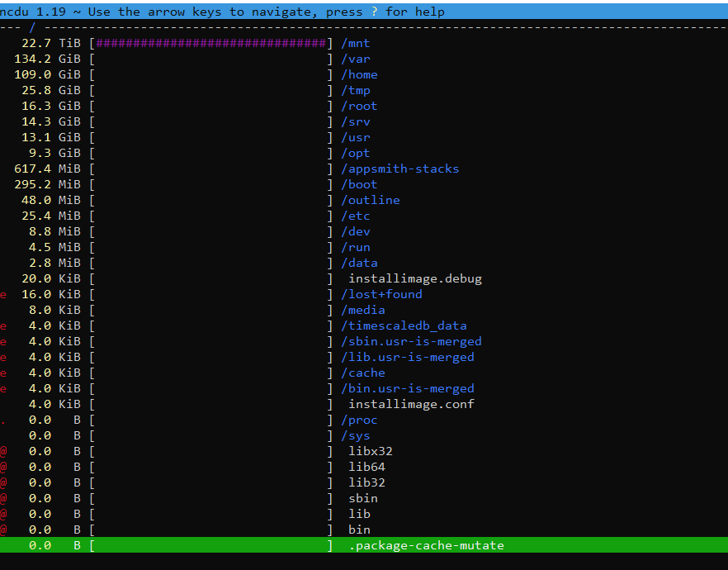
Task: Select the /timescaledb_data directory
Action: [x=364, y=325]
